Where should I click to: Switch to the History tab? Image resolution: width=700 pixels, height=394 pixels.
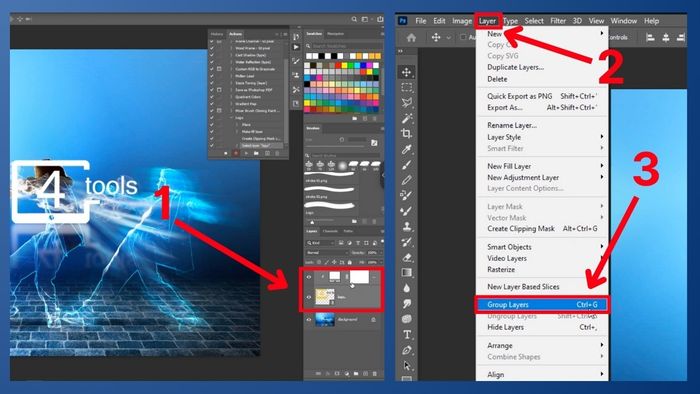click(217, 34)
